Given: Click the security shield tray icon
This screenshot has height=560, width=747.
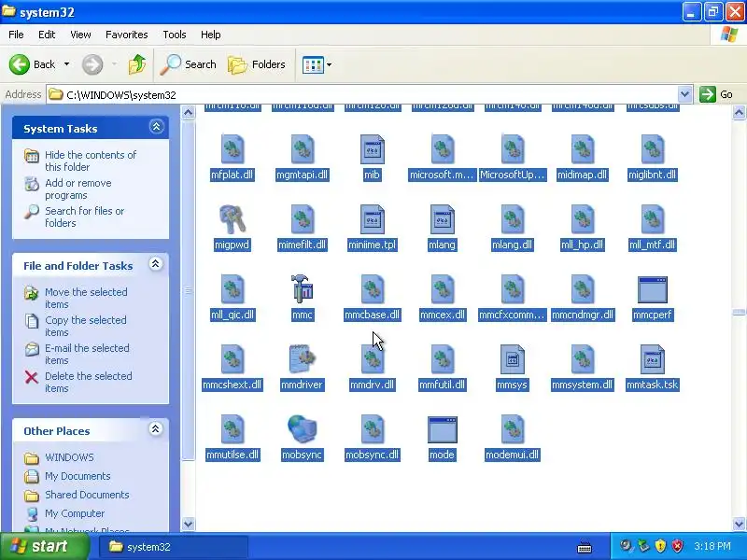Looking at the screenshot, I should [x=660, y=546].
